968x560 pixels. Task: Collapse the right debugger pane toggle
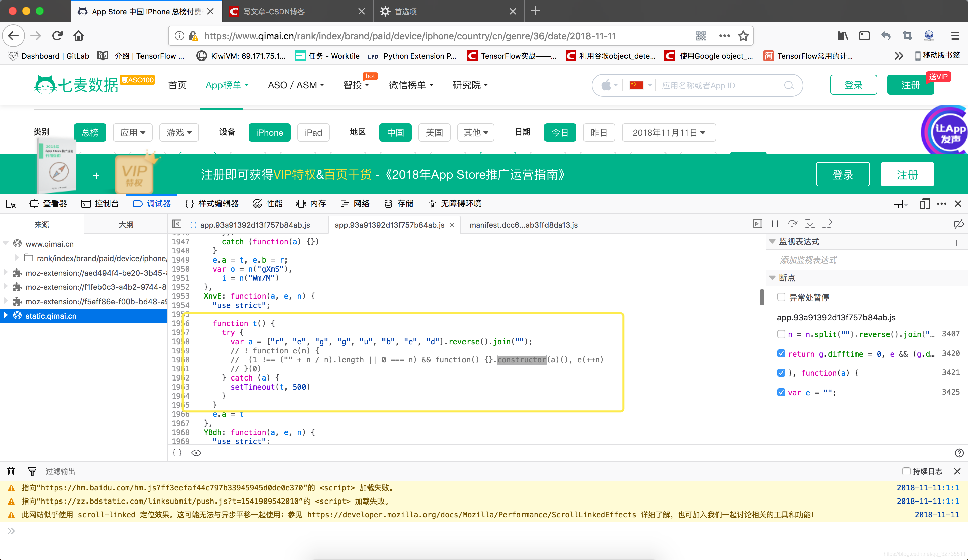[757, 224]
